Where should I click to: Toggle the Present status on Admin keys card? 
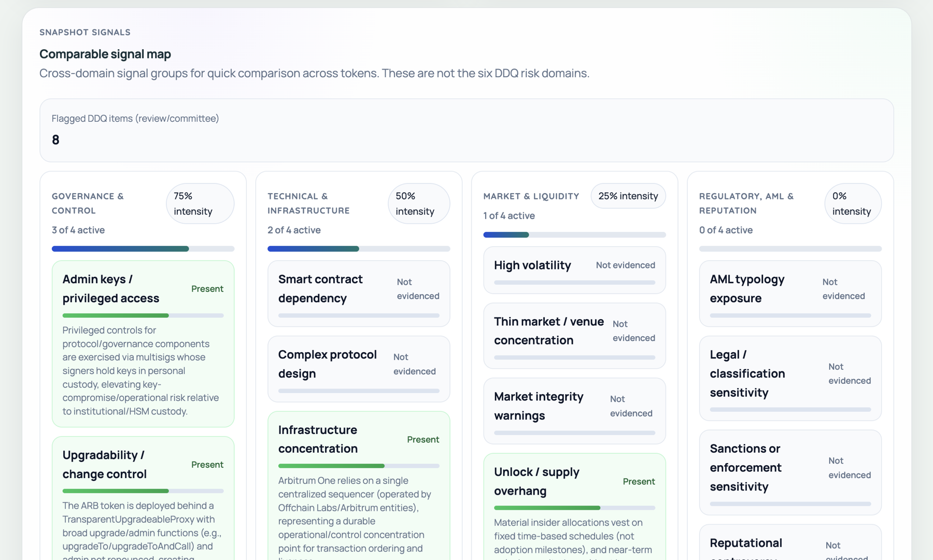pos(207,289)
